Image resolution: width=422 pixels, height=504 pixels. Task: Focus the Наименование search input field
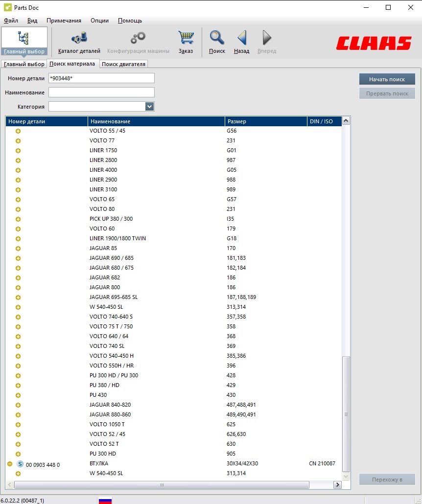click(101, 92)
